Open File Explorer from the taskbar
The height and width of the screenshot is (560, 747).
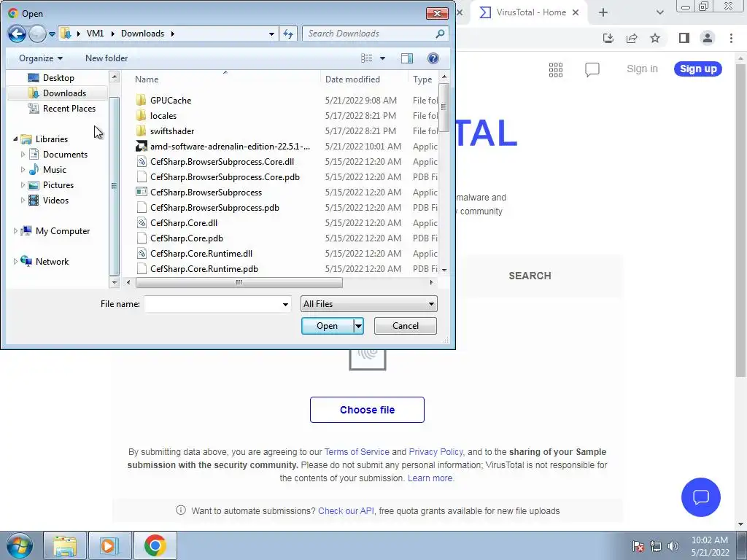(65, 545)
